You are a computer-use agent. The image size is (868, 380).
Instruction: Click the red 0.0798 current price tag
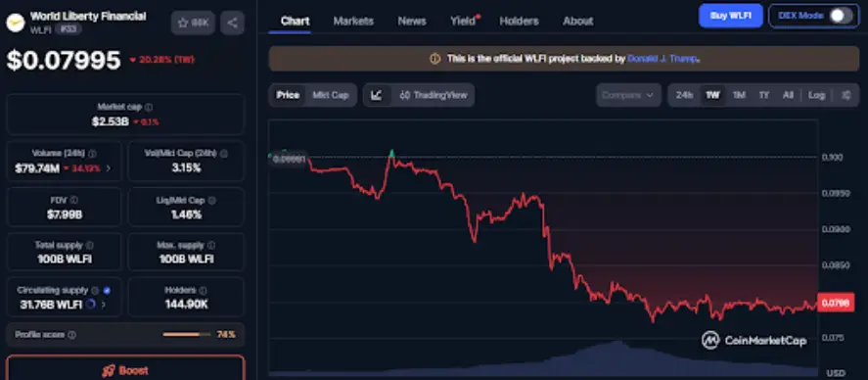coord(836,303)
